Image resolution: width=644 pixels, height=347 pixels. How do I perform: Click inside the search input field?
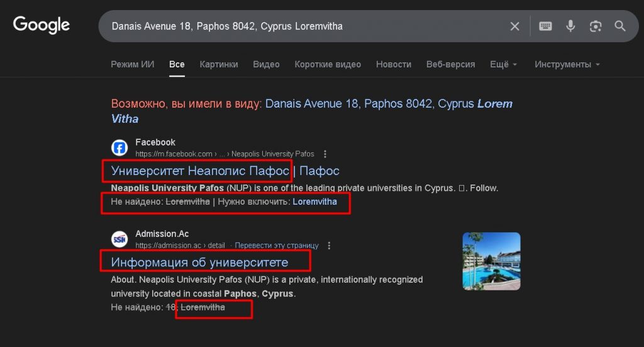click(x=302, y=26)
